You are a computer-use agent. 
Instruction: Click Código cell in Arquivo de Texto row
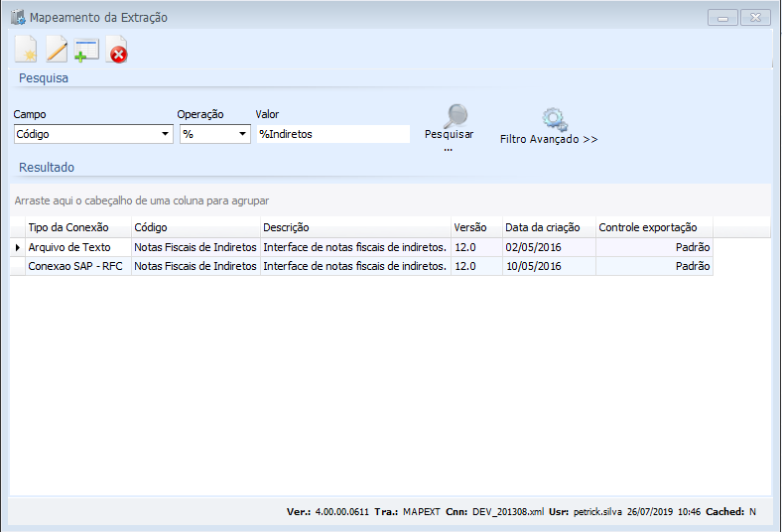(195, 247)
